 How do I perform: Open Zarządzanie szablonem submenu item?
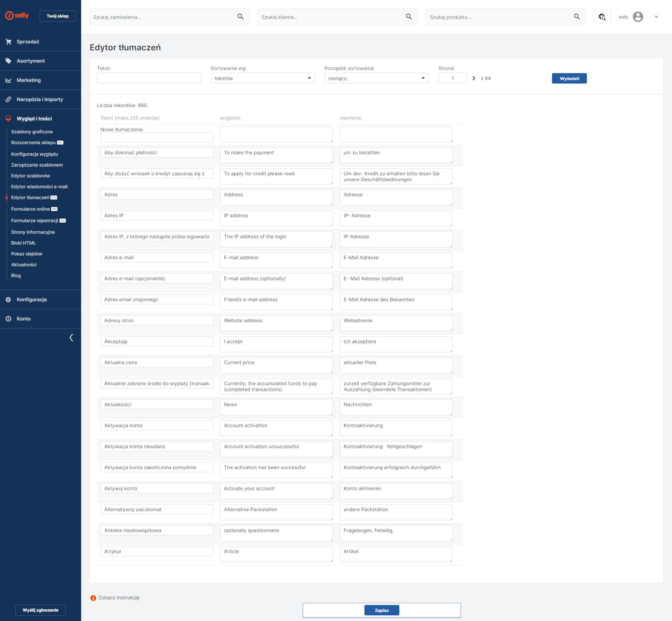(x=37, y=165)
